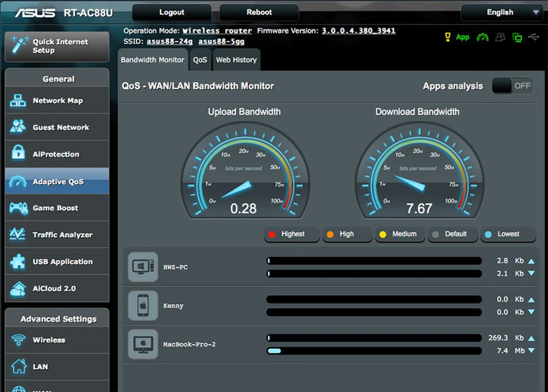Click the HWZ-PC device icon
Screen dimensions: 548x392
point(143,267)
